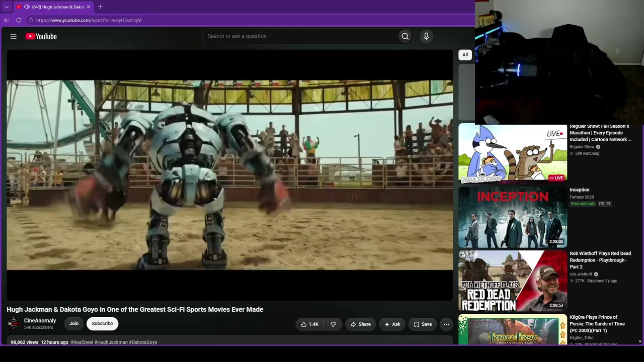Open the Inception title link
This screenshot has width=644, height=362.
click(x=580, y=190)
